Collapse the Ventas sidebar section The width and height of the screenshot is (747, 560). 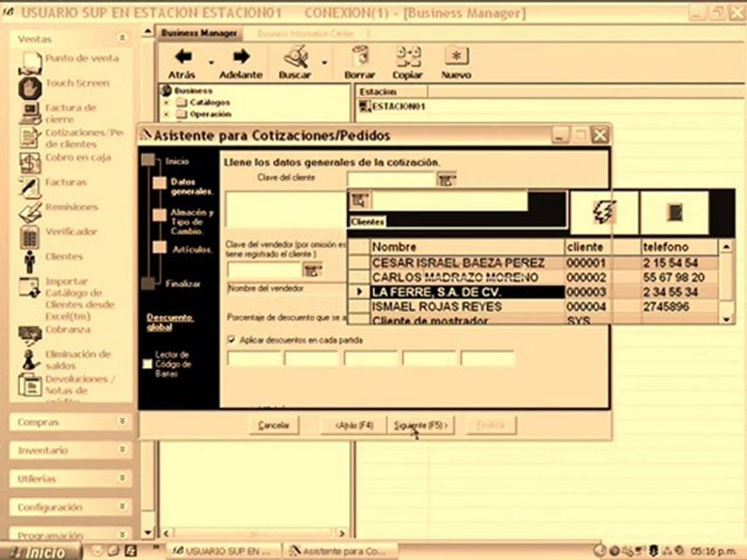pos(122,38)
